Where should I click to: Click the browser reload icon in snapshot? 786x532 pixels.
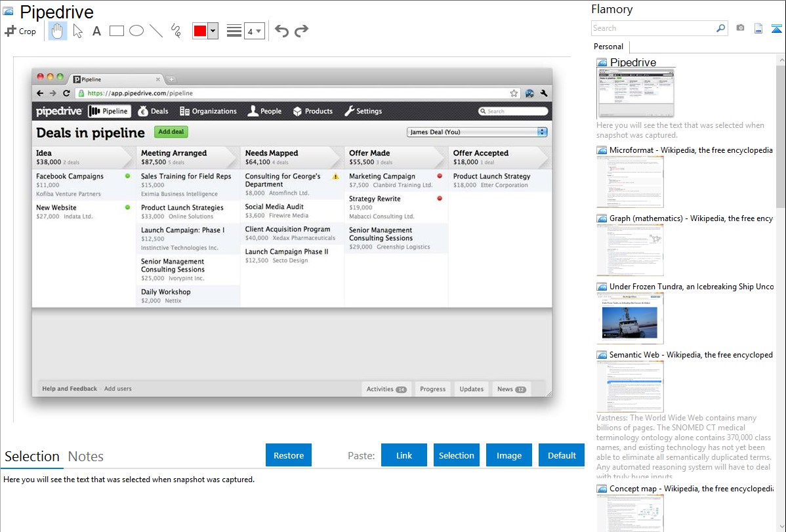coord(66,93)
